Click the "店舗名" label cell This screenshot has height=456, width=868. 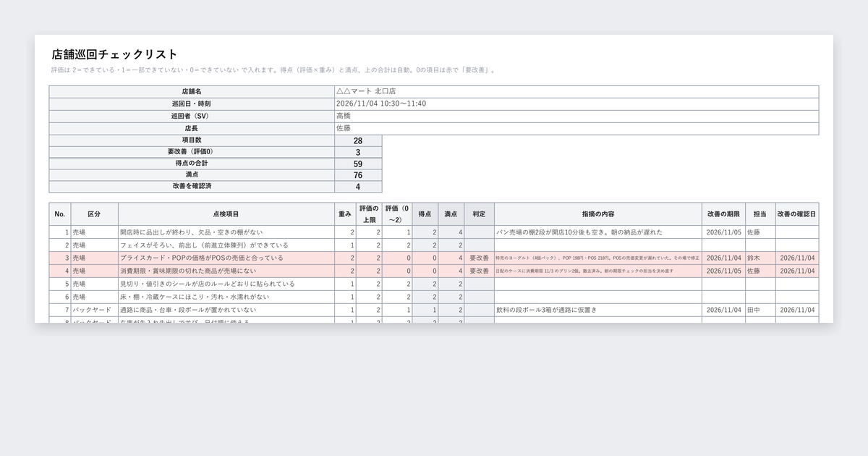tap(192, 92)
